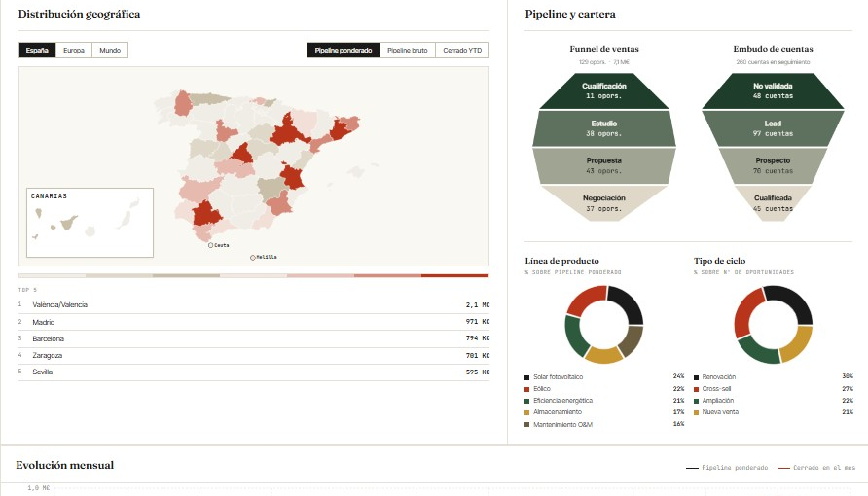
Task: Switch map to Europa view
Action: (74, 51)
